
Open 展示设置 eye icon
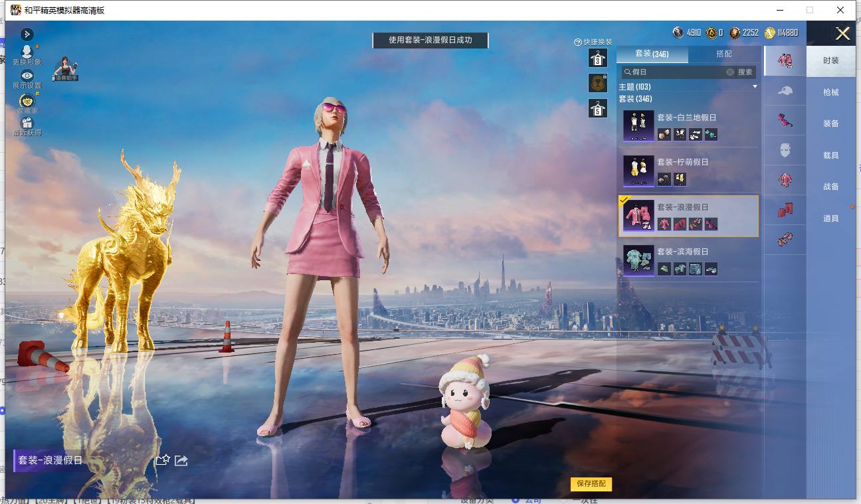click(x=27, y=76)
